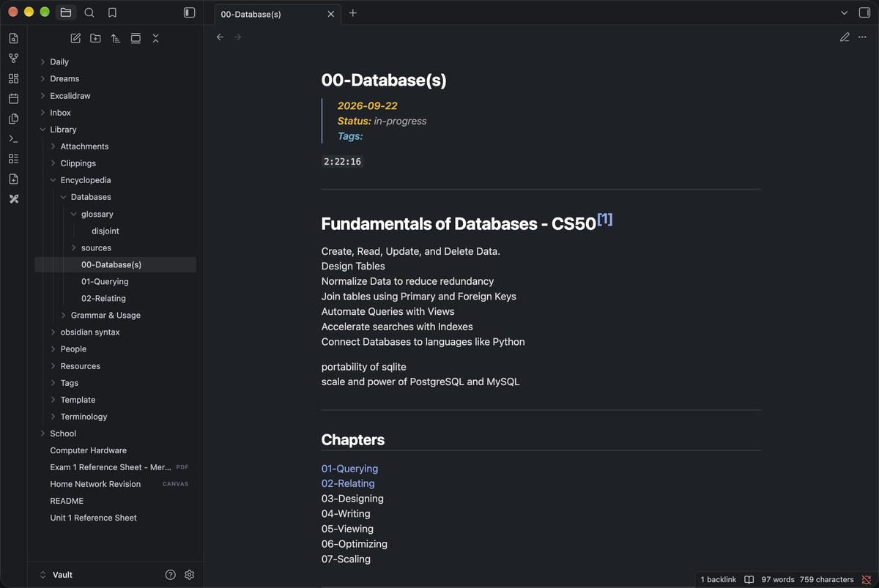The image size is (879, 588).
Task: Open command palette ribbon icon
Action: [x=13, y=138]
